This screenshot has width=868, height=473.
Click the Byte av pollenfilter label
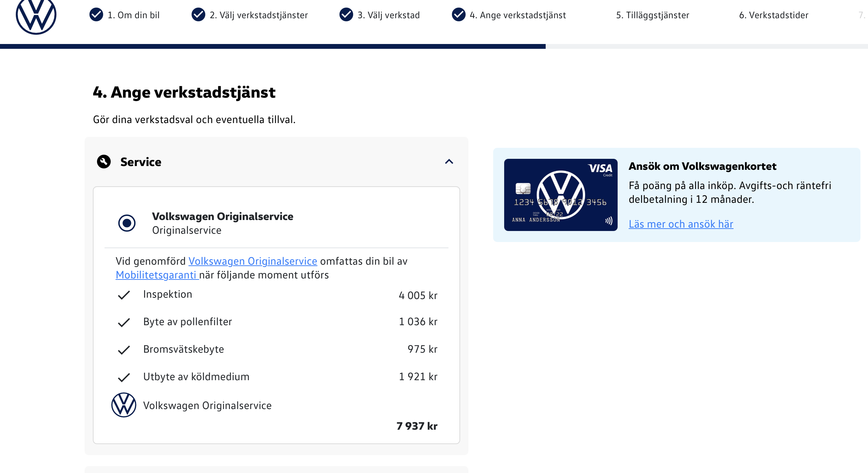(188, 322)
